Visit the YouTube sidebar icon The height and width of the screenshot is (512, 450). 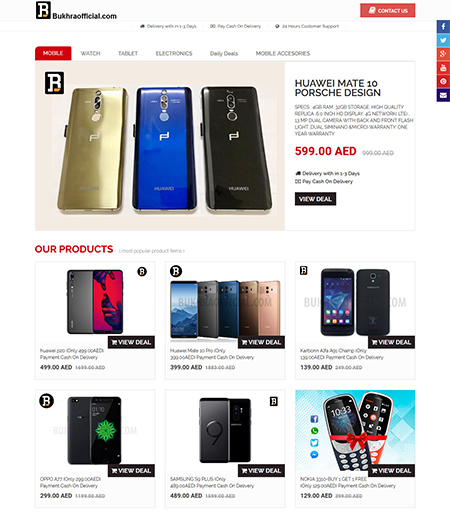(x=443, y=68)
